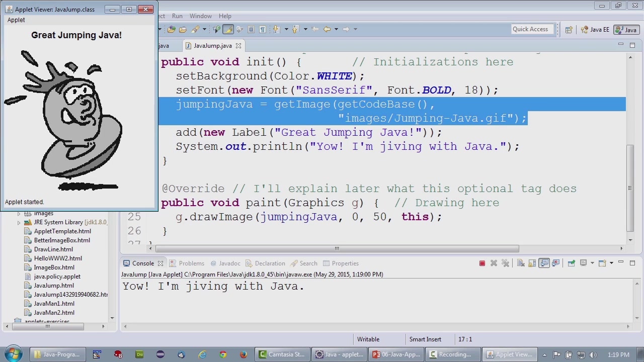Toggle Show Whitespace Characters icon

[262, 29]
